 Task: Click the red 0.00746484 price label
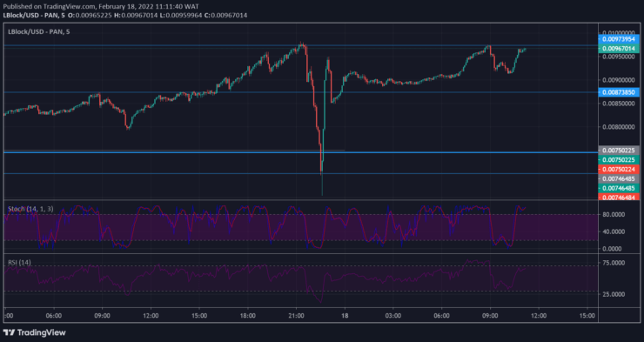[x=619, y=198]
